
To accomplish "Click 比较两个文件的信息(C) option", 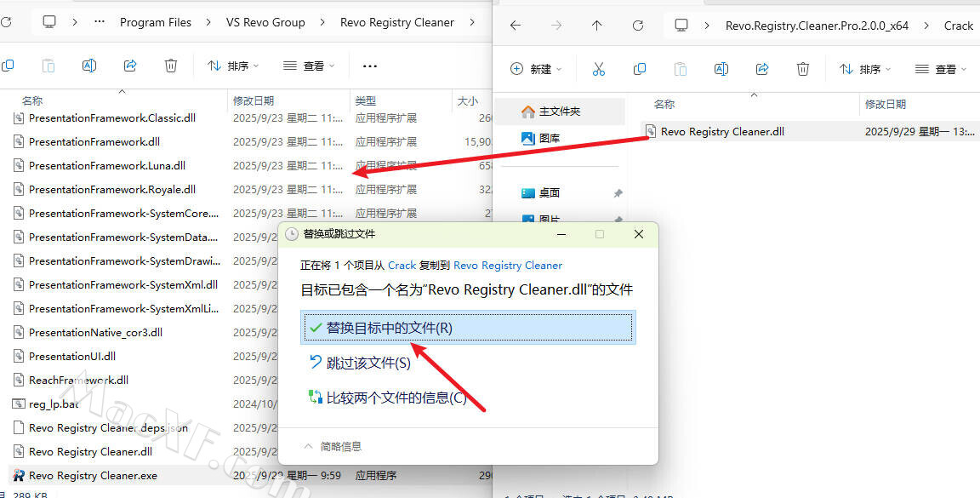I will (x=396, y=398).
